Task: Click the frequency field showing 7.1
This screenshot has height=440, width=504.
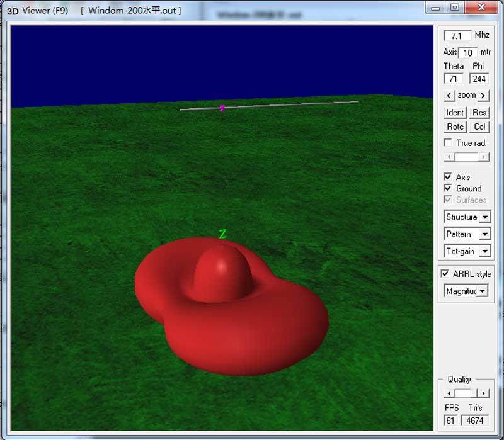Action: 457,36
